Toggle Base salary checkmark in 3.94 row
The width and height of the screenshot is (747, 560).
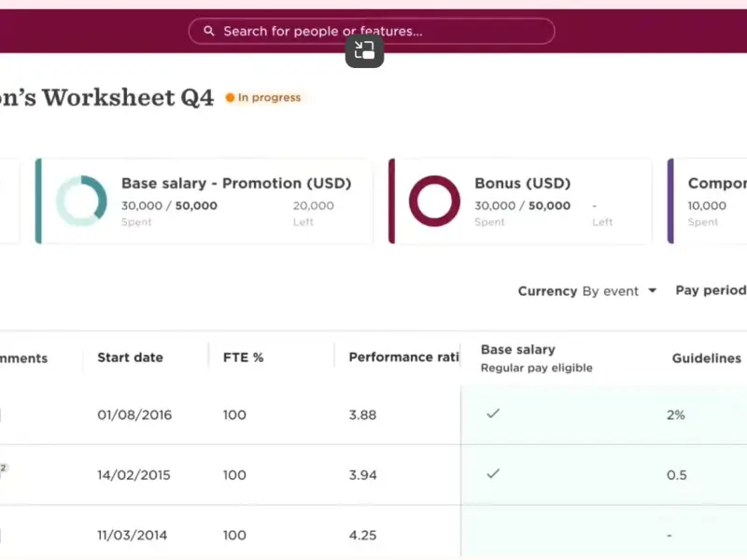pyautogui.click(x=493, y=474)
